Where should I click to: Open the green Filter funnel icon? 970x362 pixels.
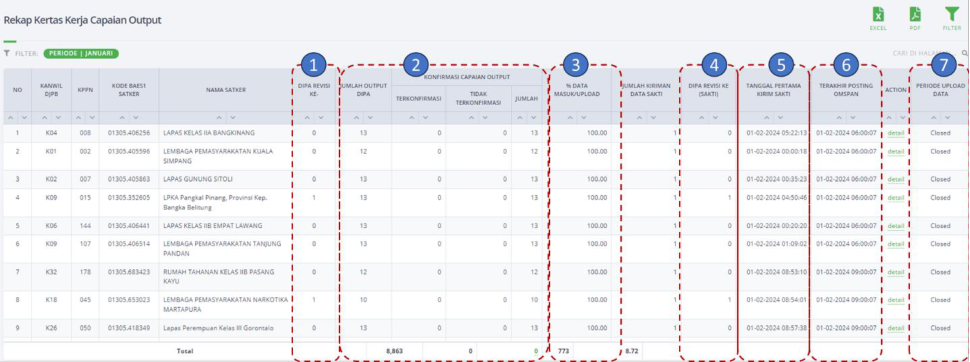click(x=951, y=15)
